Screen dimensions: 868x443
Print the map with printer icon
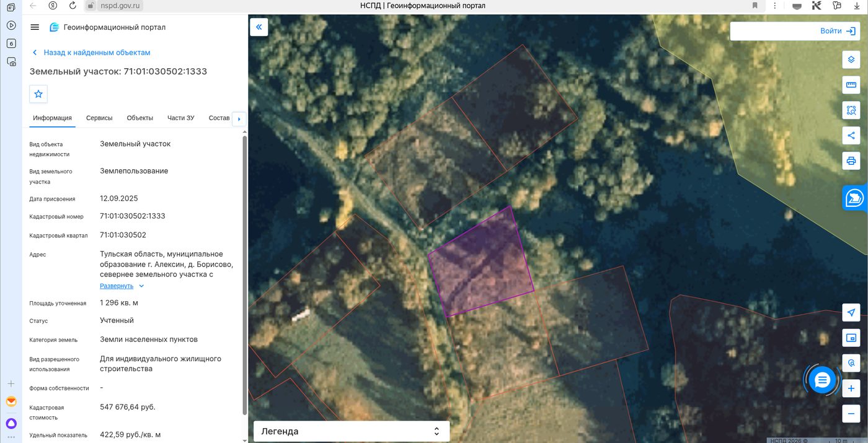pos(851,161)
